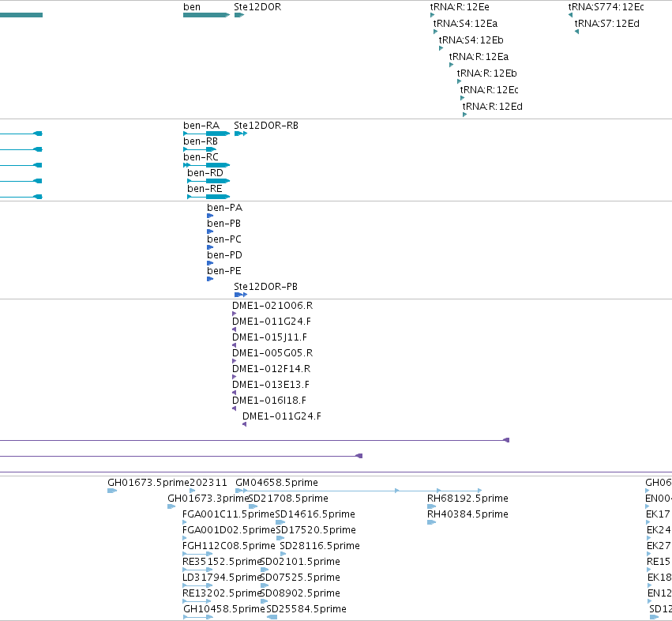Screen dimensions: 672x621
Task: Select the SD14616.5prime EST label
Action: pos(315,514)
